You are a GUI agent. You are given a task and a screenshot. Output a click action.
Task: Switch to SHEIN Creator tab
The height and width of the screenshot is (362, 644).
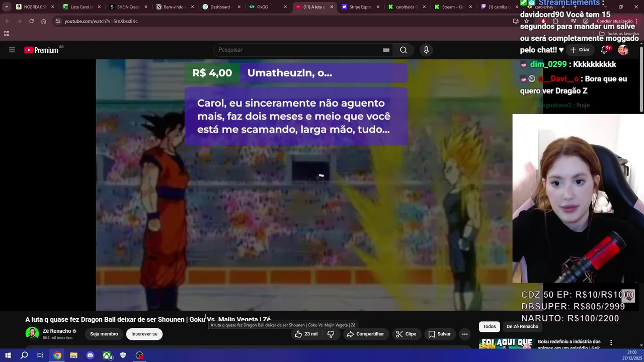(127, 7)
